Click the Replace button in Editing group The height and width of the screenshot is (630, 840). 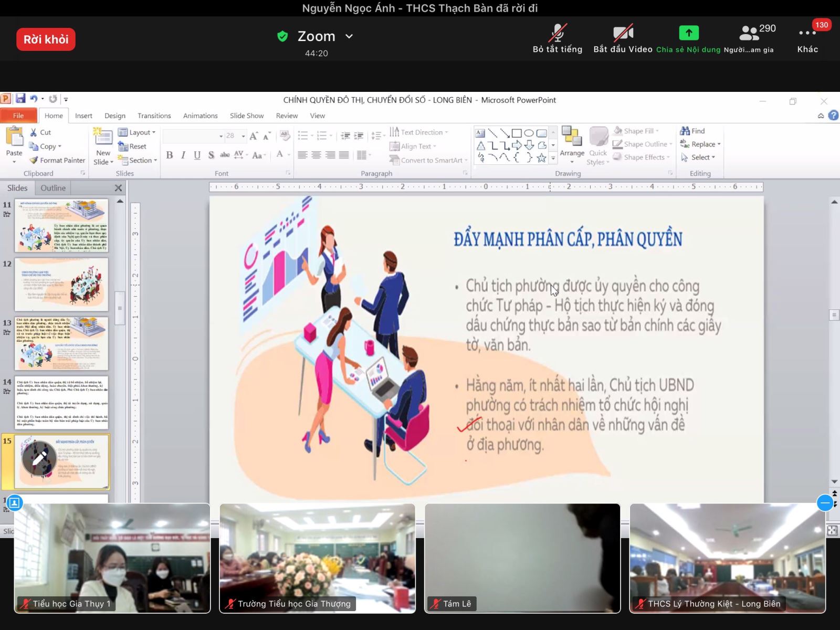[700, 144]
